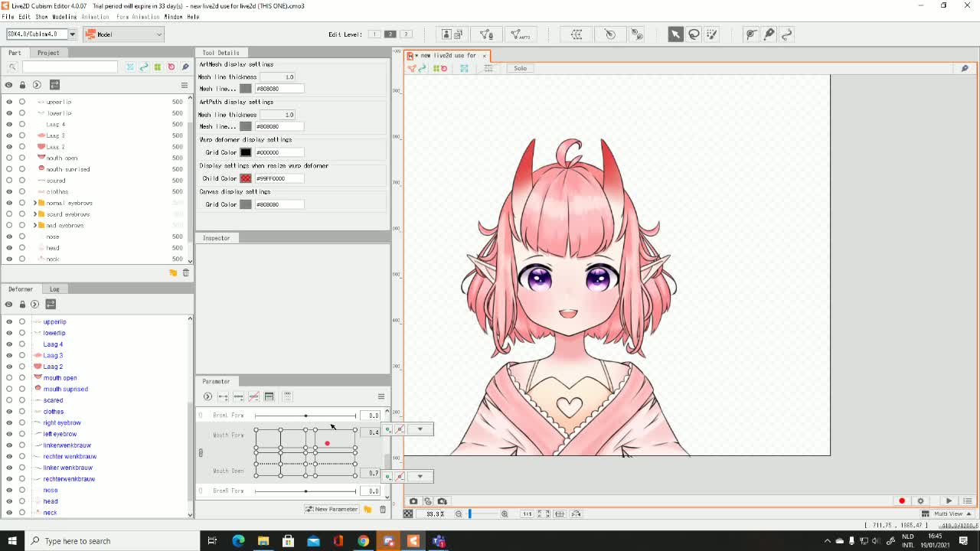Click the New Parameter button
Viewport: 980px width, 551px height.
tap(332, 509)
